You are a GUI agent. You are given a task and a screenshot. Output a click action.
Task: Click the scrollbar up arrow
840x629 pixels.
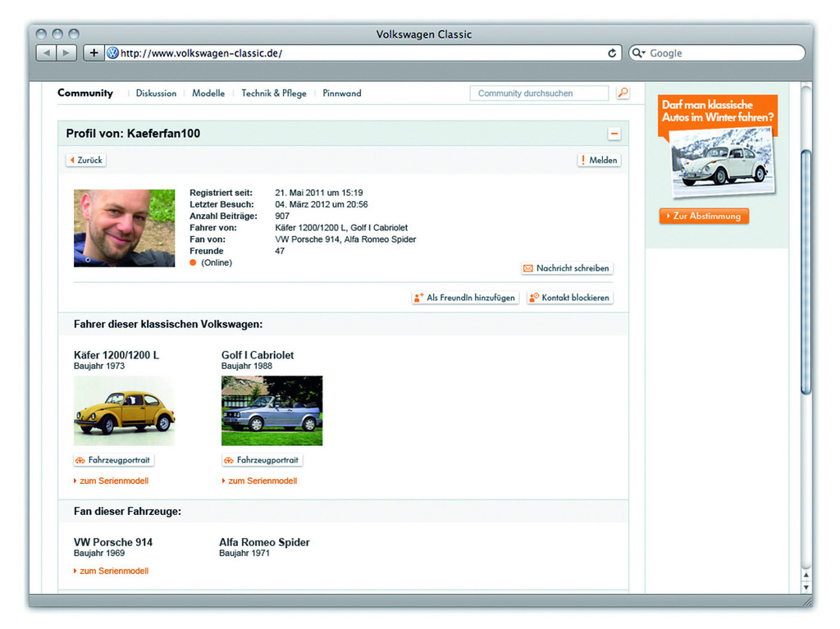[806, 575]
